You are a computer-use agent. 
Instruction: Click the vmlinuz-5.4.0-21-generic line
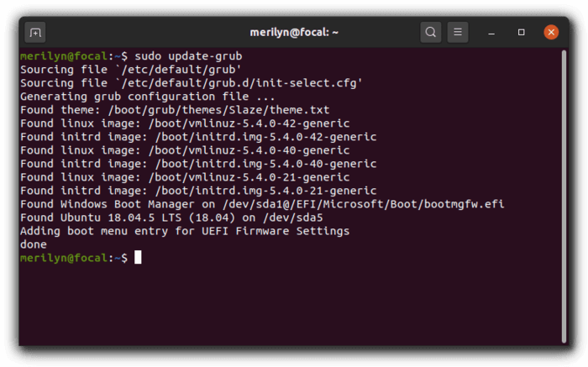[x=185, y=177]
